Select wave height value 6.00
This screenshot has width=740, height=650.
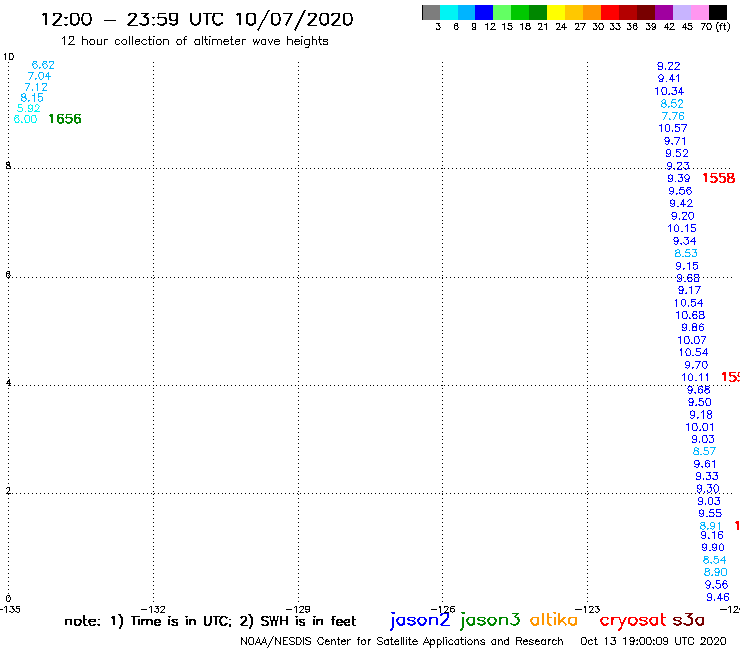pos(25,119)
